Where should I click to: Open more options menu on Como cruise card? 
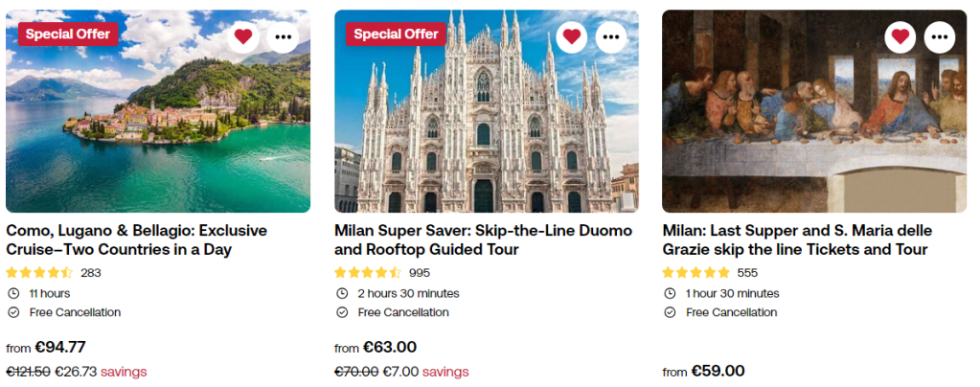click(x=283, y=37)
